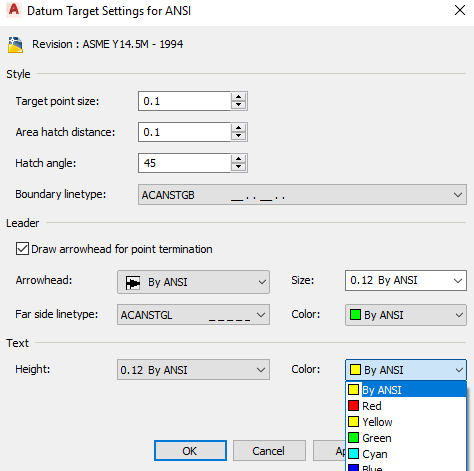Click the arrowhead preview icon

tap(133, 283)
